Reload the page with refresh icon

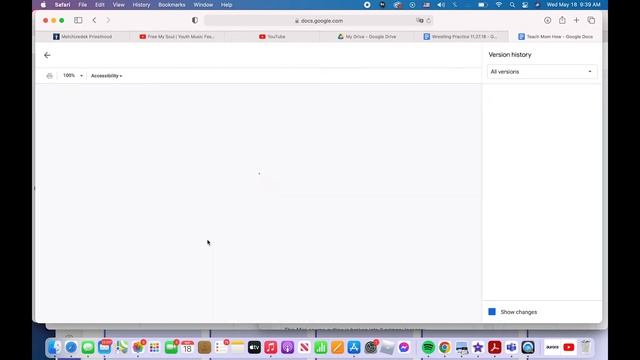[429, 20]
